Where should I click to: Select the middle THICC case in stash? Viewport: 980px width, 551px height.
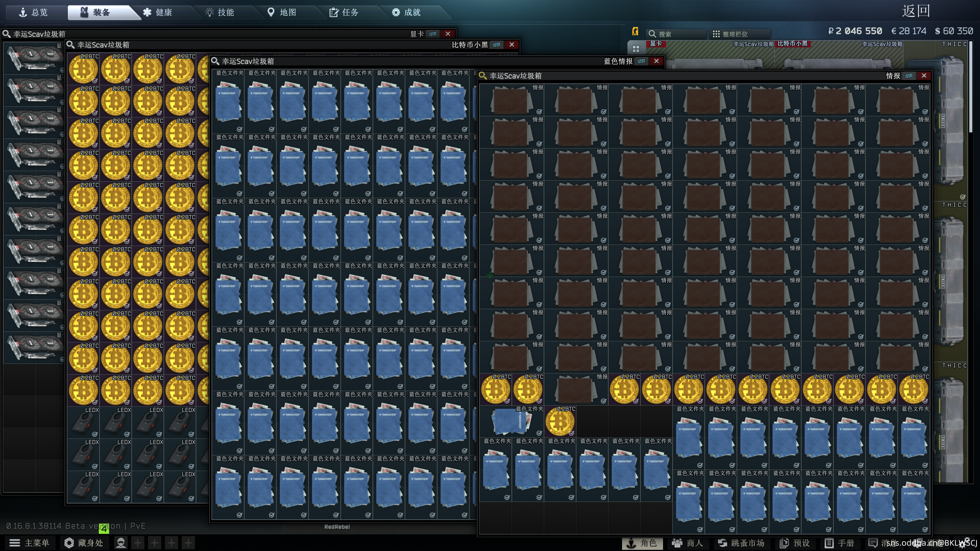951,282
